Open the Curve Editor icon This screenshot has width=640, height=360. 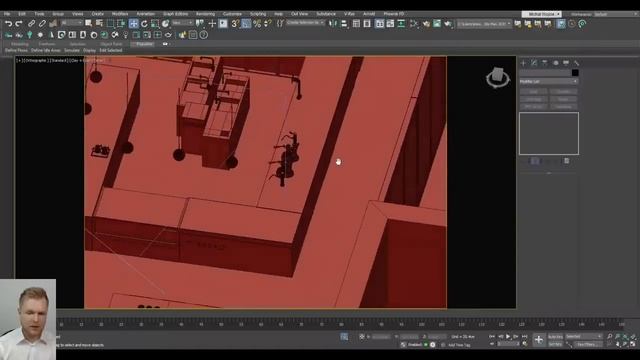pos(391,24)
